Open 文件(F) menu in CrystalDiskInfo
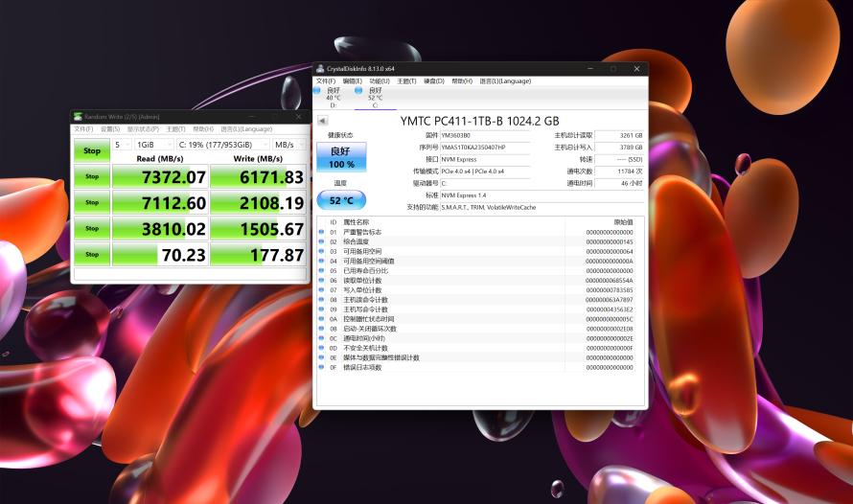 coord(325,81)
